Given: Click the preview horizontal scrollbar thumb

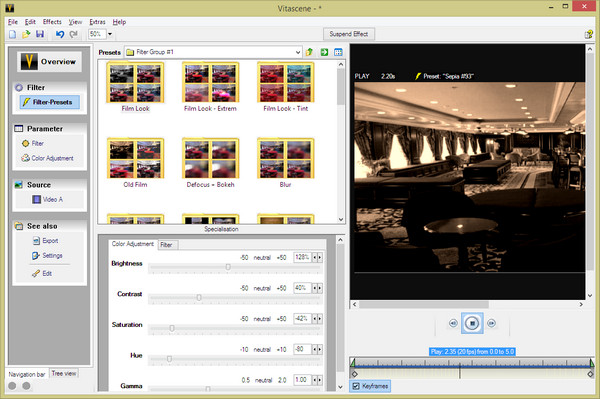Looking at the screenshot, I should click(x=424, y=305).
